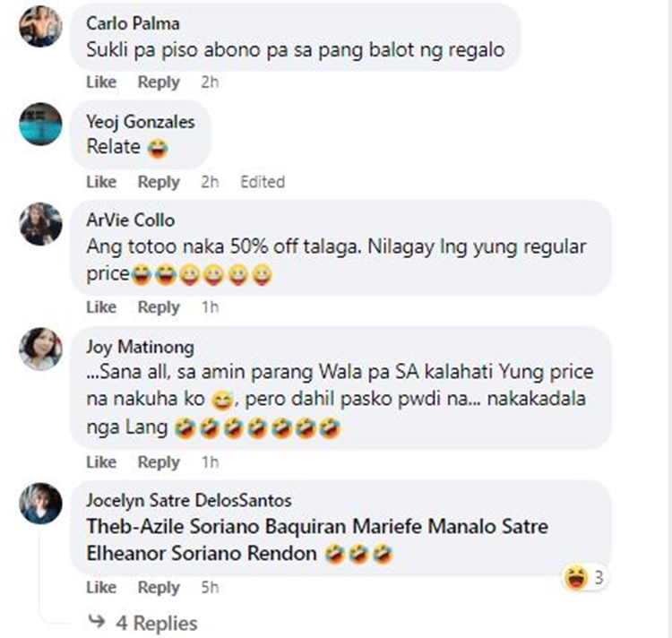Open edit history via Edited label
This screenshot has height=638, width=672.
[x=263, y=182]
